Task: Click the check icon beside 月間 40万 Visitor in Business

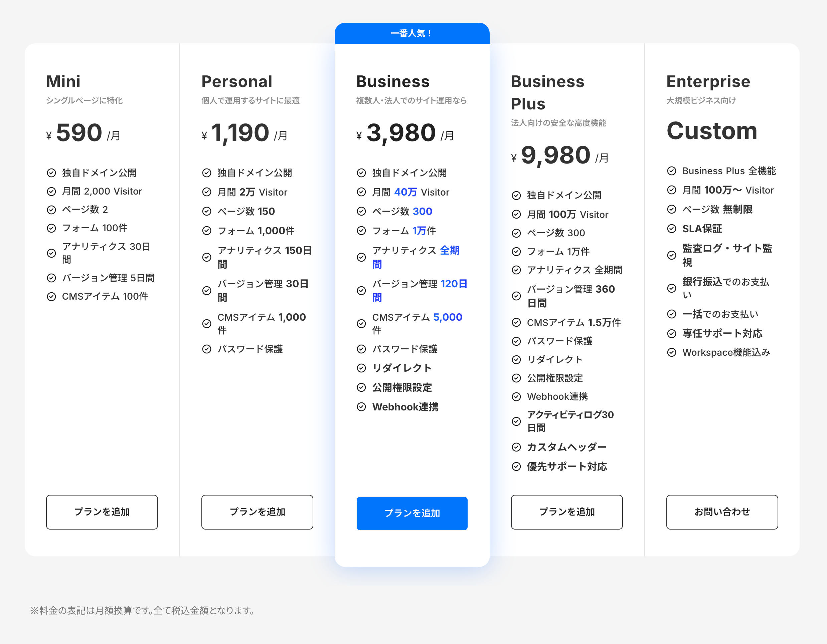Action: point(361,192)
